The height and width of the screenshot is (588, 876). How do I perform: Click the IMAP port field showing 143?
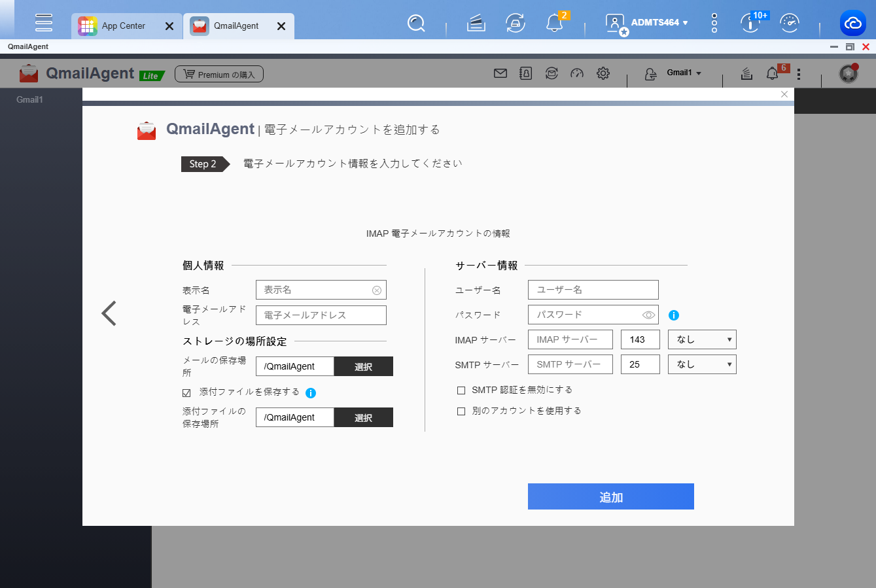point(640,339)
